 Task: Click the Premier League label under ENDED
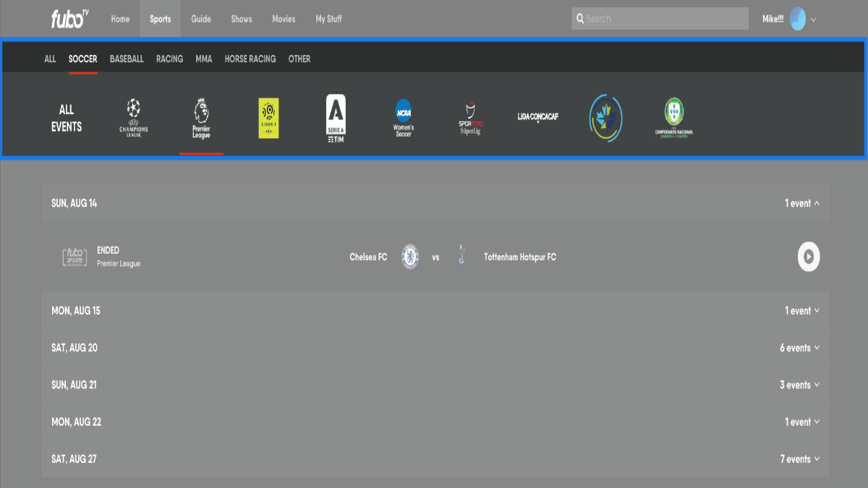pos(119,264)
